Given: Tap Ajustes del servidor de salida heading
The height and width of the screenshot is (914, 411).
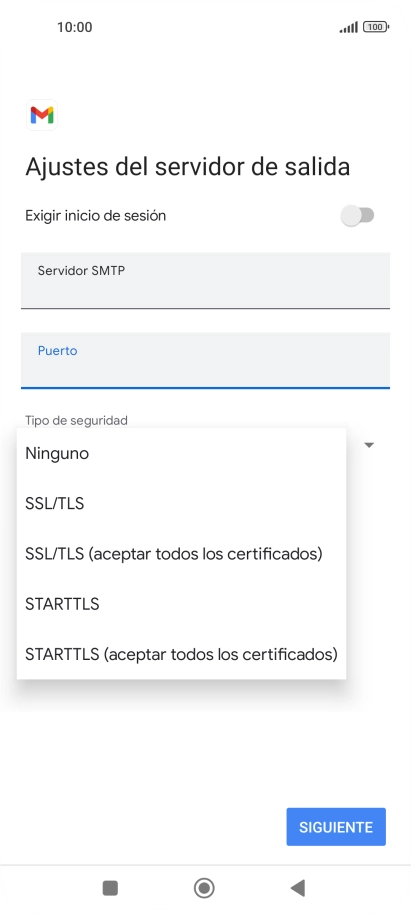Looking at the screenshot, I should pyautogui.click(x=188, y=167).
